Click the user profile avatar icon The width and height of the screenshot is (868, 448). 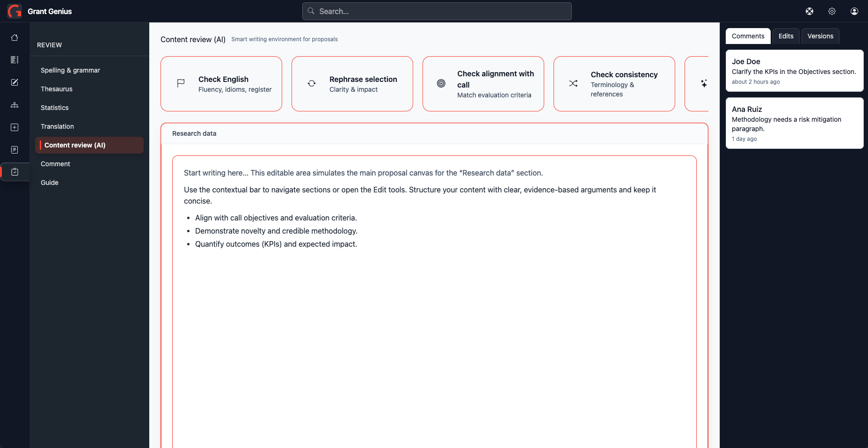pyautogui.click(x=854, y=11)
